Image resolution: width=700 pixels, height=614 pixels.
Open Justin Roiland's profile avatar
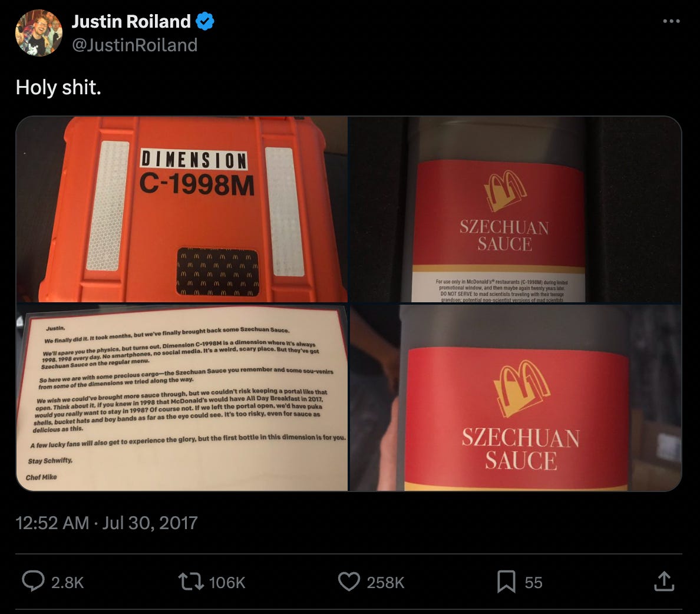[39, 33]
